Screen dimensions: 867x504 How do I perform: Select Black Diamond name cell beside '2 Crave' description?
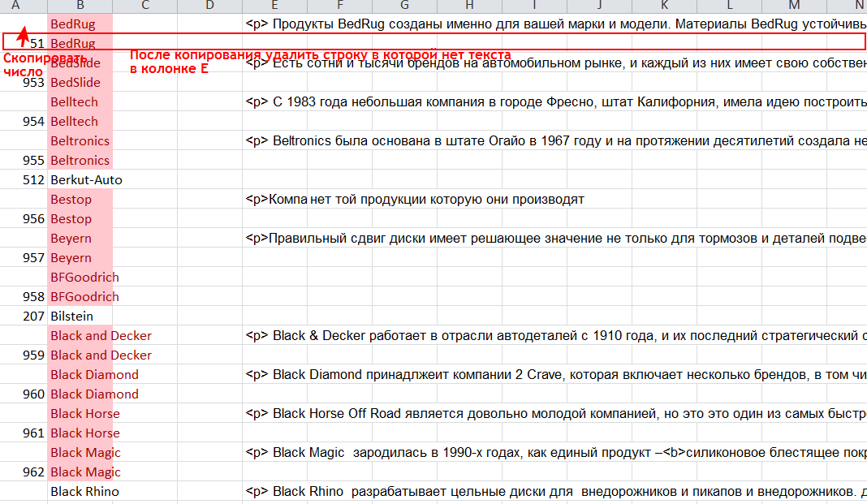tap(80, 375)
